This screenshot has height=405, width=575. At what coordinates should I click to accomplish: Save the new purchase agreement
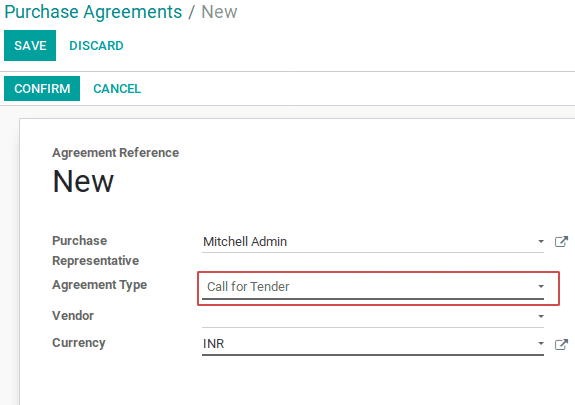tap(30, 45)
